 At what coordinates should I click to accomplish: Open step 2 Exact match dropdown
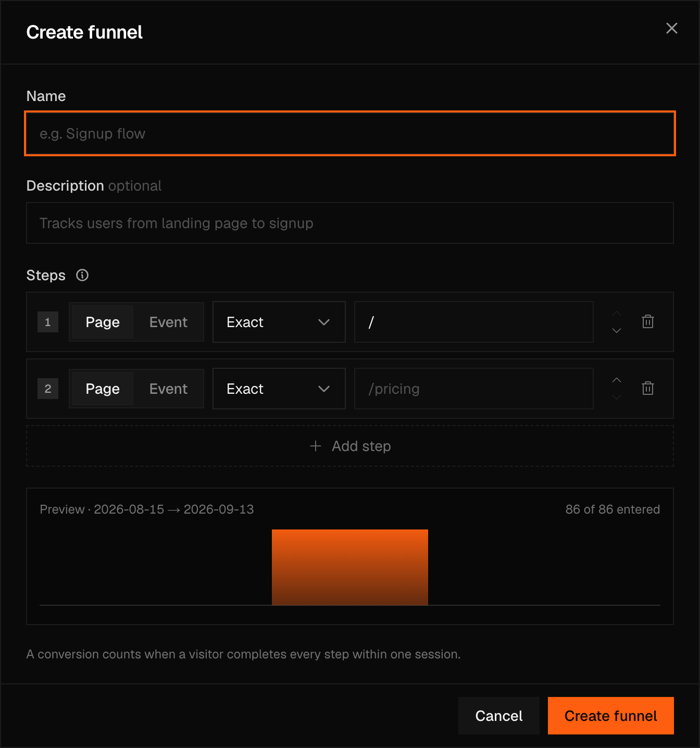click(x=279, y=389)
